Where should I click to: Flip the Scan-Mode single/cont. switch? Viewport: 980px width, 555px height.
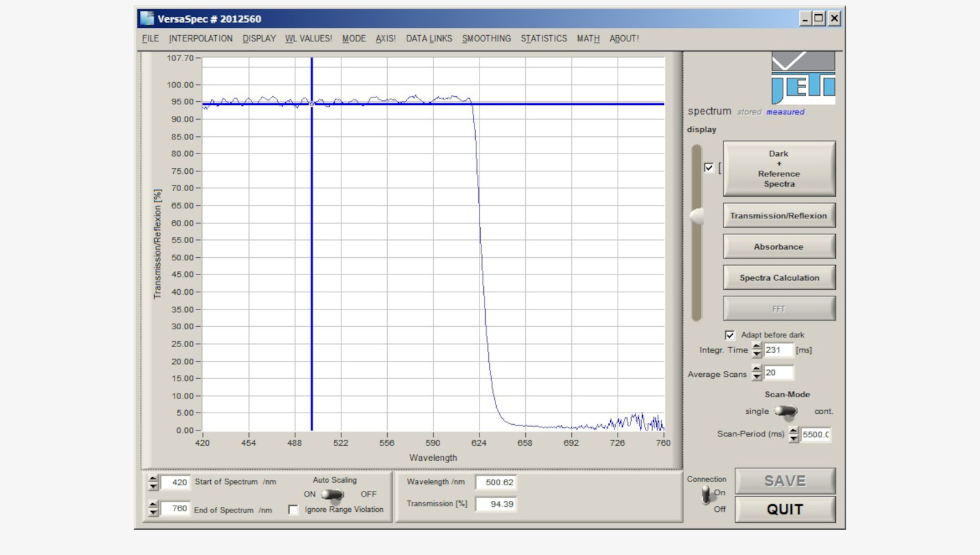(x=786, y=411)
